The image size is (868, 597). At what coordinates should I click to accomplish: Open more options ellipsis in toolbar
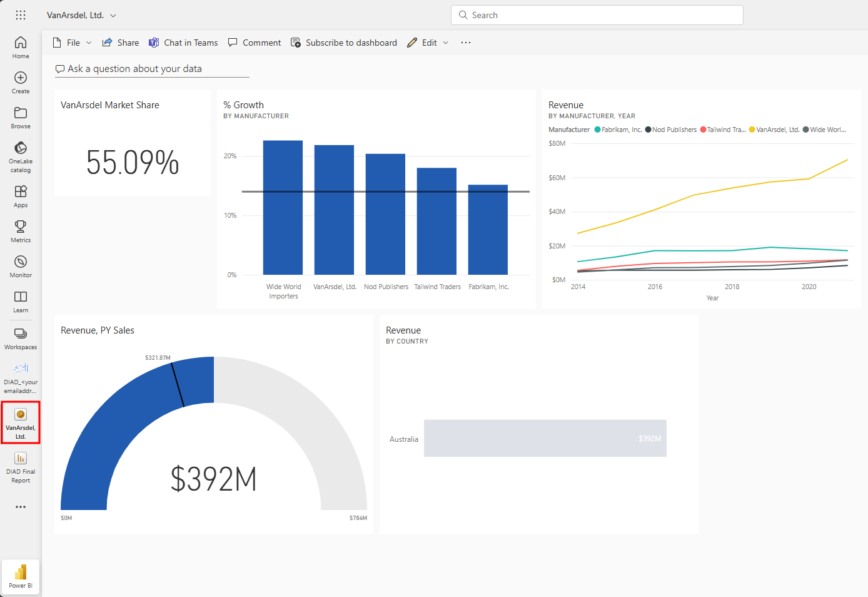coord(466,43)
